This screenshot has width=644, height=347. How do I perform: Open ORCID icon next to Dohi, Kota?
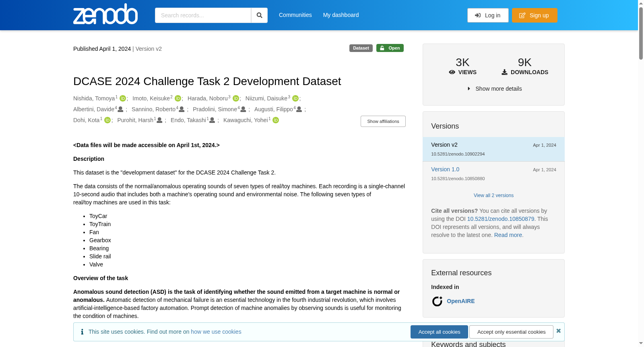pos(107,120)
